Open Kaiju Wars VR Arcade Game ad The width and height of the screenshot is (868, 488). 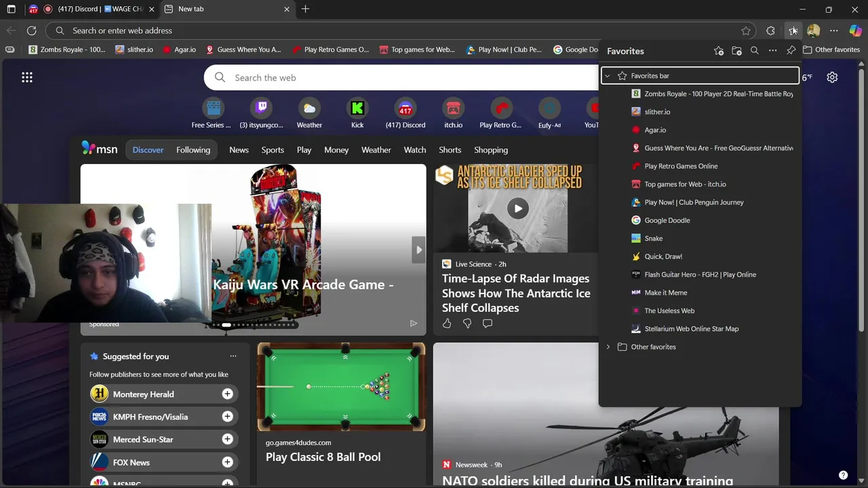[303, 285]
